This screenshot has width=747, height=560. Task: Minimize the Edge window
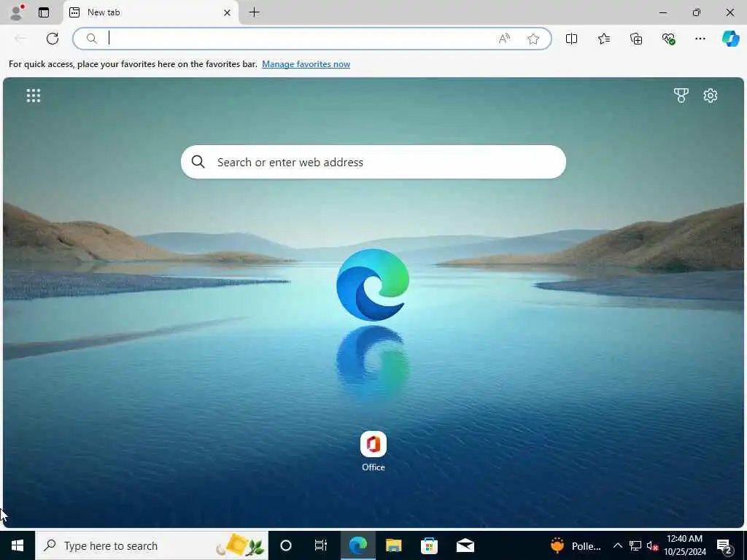(x=663, y=12)
